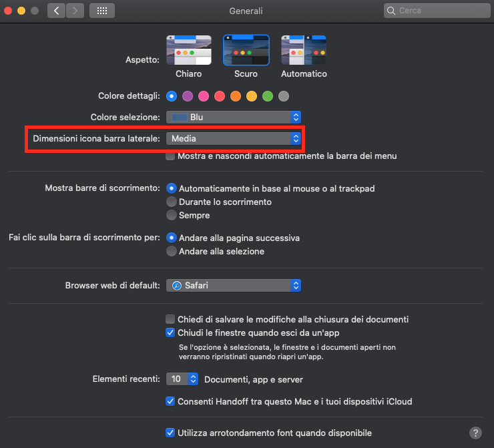Minimize the window with the yellow button
494x448 pixels.
pos(21,11)
